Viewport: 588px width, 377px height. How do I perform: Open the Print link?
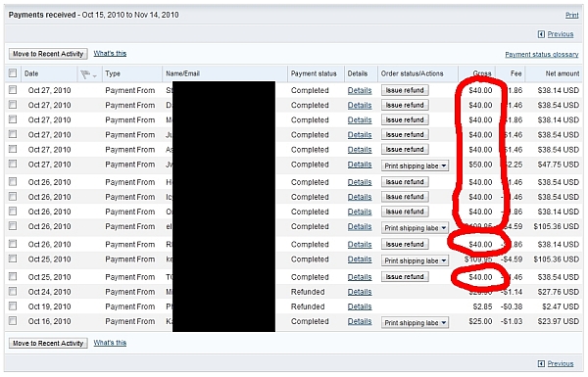(572, 15)
